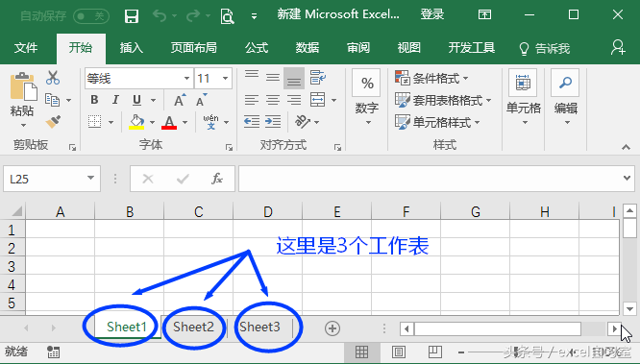Toggle Bold formatting

[94, 100]
